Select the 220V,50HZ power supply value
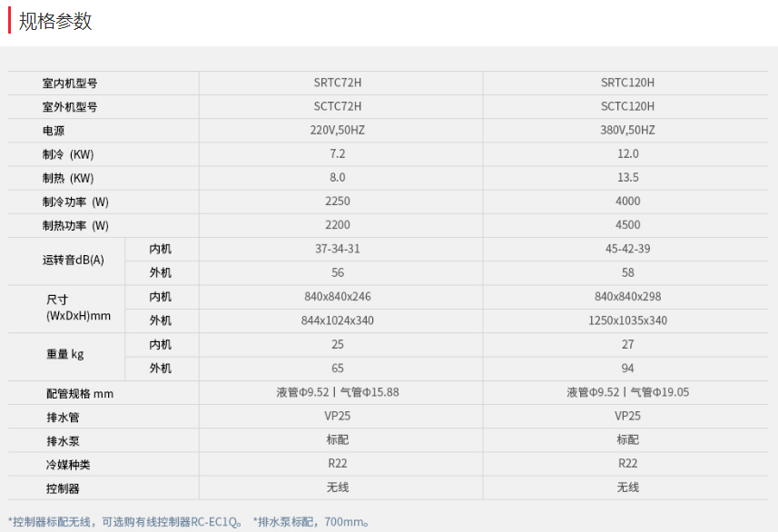The image size is (778, 532). 337,131
